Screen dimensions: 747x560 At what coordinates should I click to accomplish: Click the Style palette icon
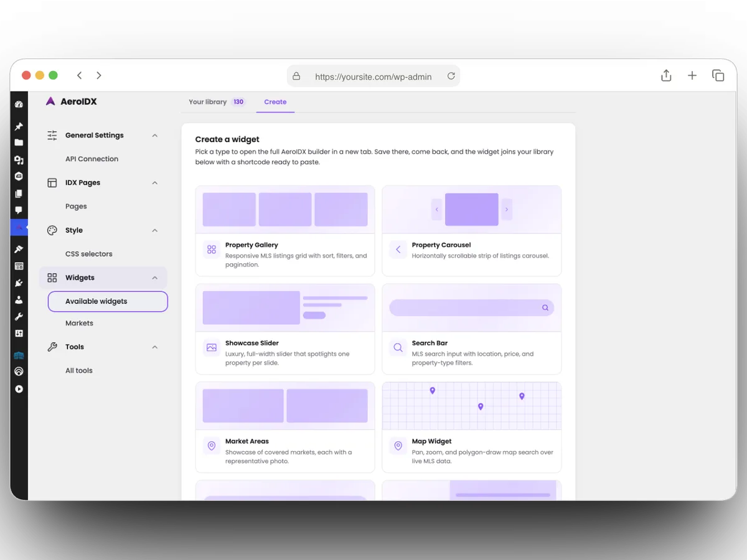point(52,230)
